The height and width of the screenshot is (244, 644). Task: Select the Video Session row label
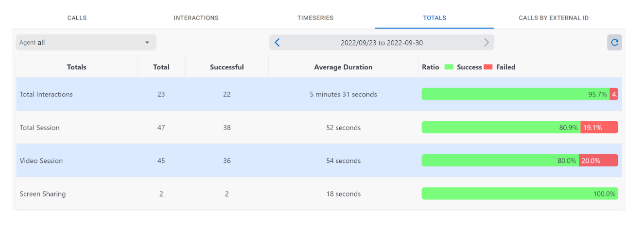point(41,161)
